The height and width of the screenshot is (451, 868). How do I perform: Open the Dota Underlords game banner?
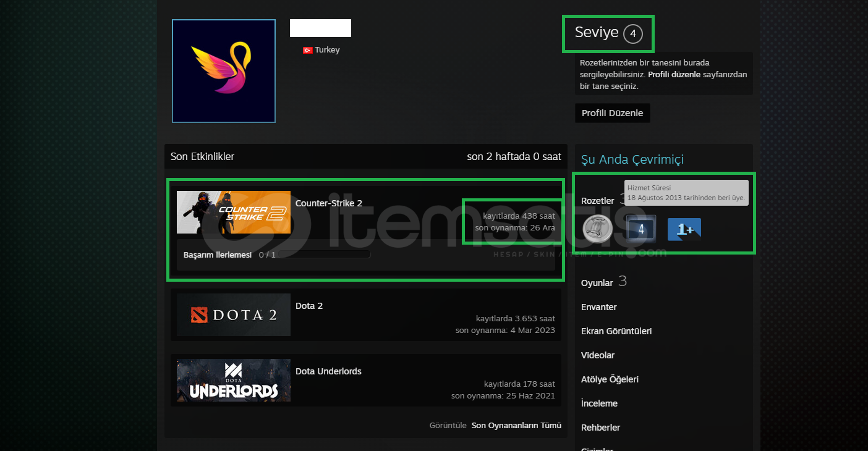(234, 380)
